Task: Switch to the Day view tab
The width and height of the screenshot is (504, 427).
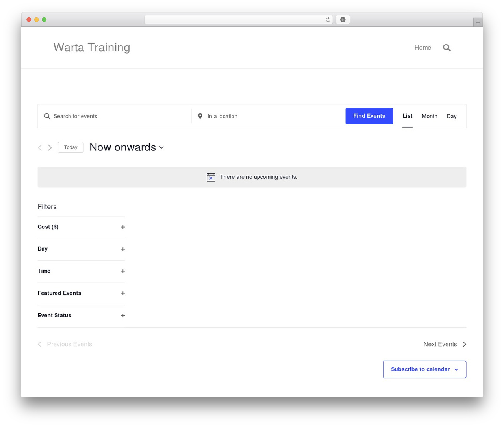Action: pyautogui.click(x=452, y=116)
